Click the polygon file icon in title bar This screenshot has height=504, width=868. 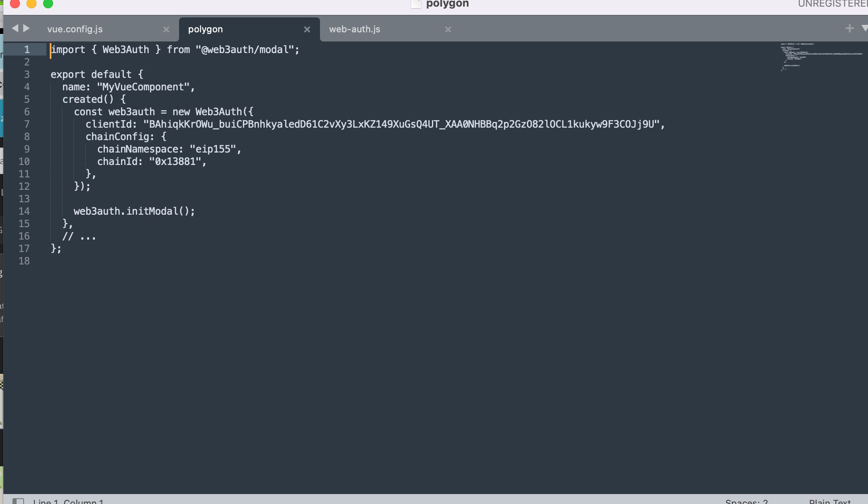(x=416, y=4)
